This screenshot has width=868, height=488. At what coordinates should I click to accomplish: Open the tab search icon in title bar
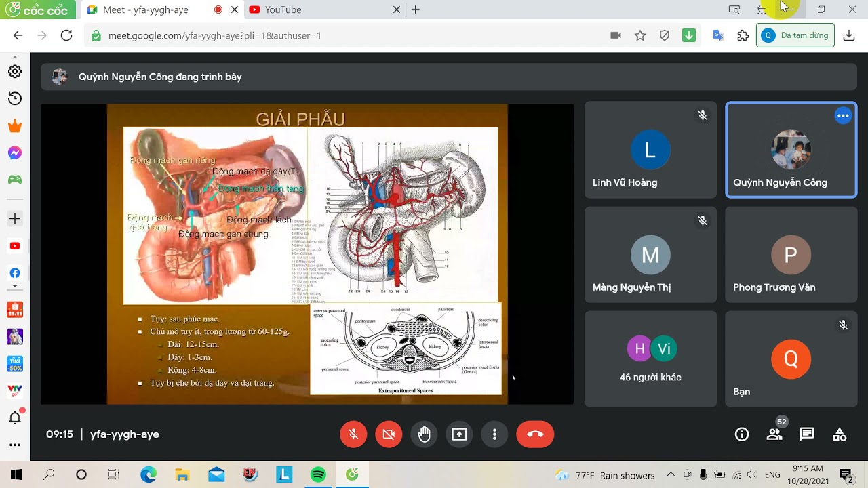click(x=734, y=9)
